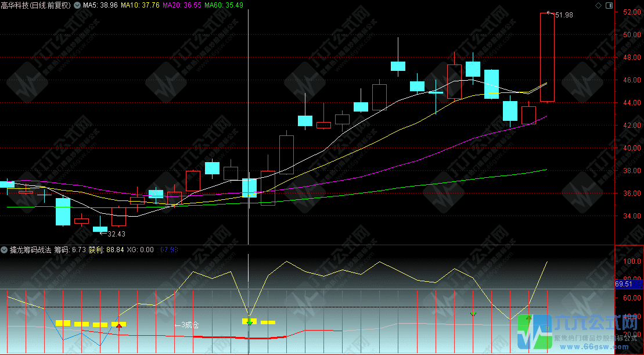Click the 32.43 low price marker
The width and height of the screenshot is (644, 355).
click(x=116, y=234)
